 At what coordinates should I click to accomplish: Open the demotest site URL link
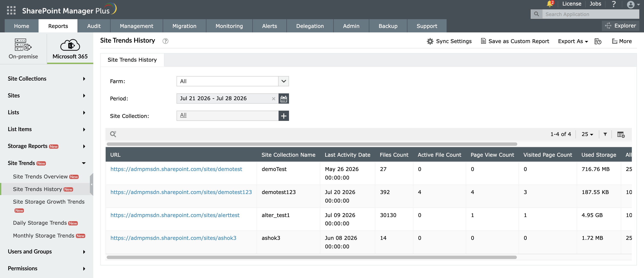[x=176, y=169]
